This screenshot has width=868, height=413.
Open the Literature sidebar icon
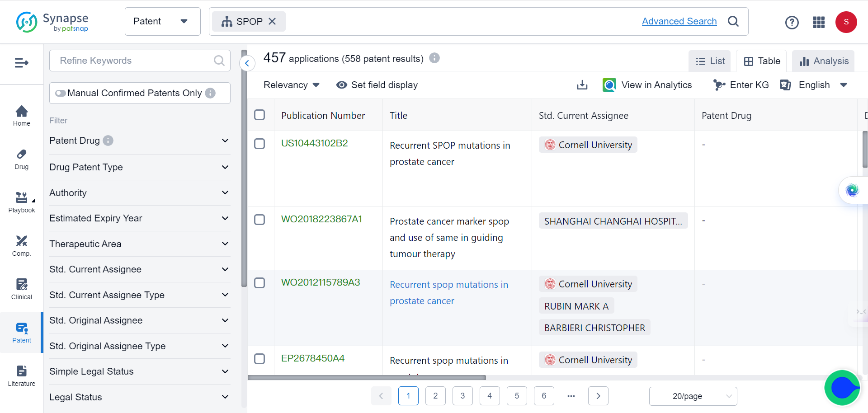tap(21, 376)
